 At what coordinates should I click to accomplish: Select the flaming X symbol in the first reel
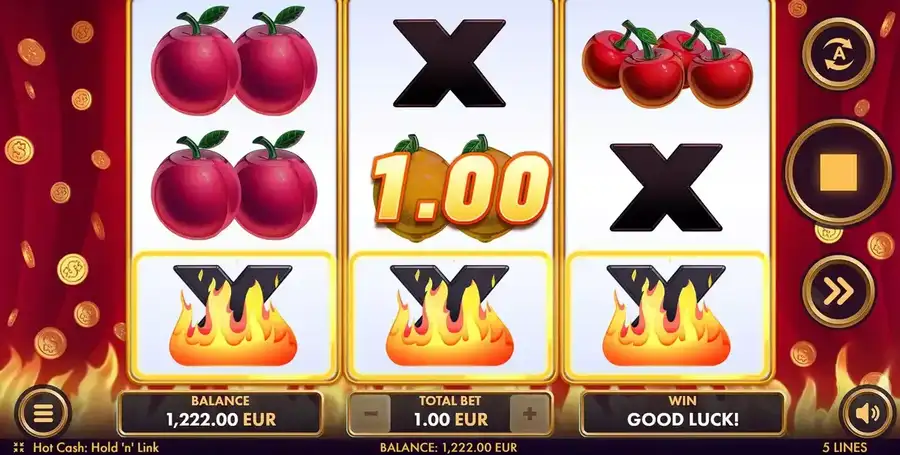coord(233,314)
